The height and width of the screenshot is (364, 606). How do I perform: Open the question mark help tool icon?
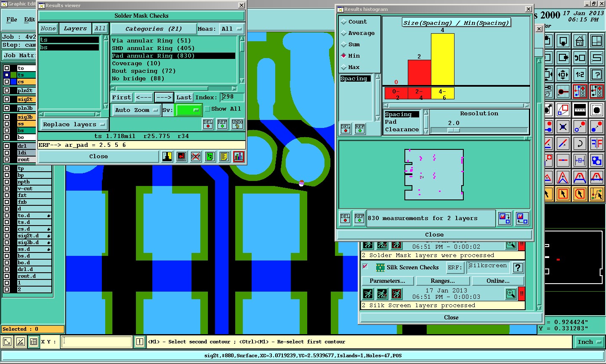tap(596, 74)
